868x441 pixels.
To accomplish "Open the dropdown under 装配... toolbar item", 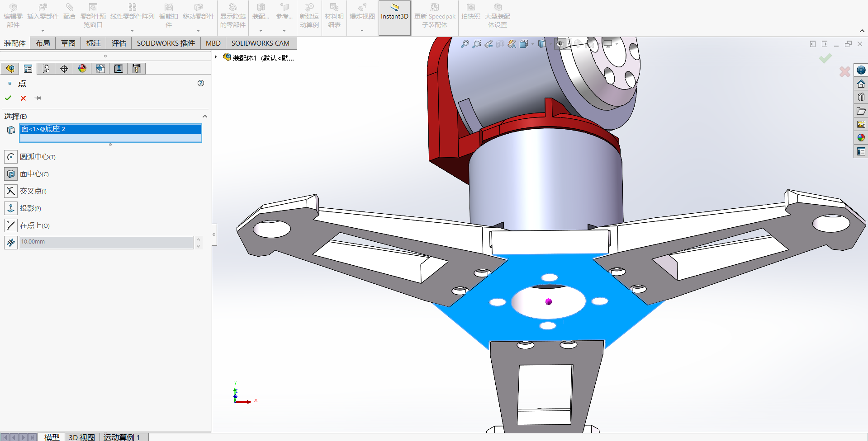I will tap(261, 31).
